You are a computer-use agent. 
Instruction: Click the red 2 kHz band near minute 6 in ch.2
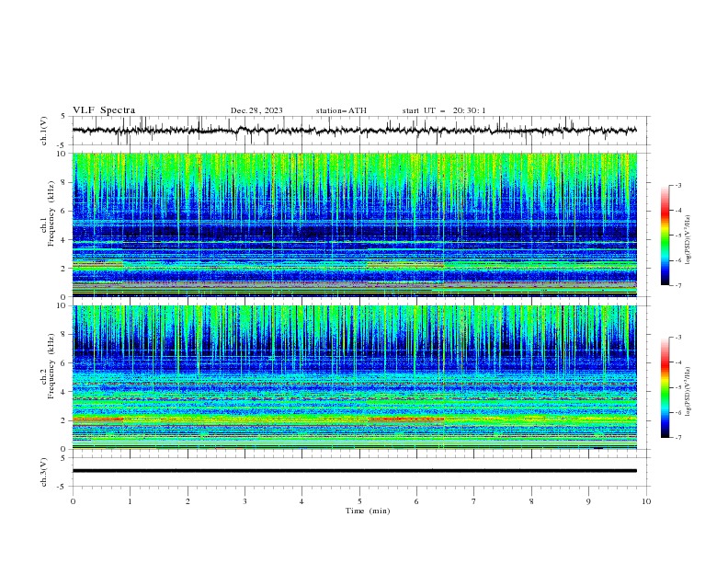coord(406,419)
